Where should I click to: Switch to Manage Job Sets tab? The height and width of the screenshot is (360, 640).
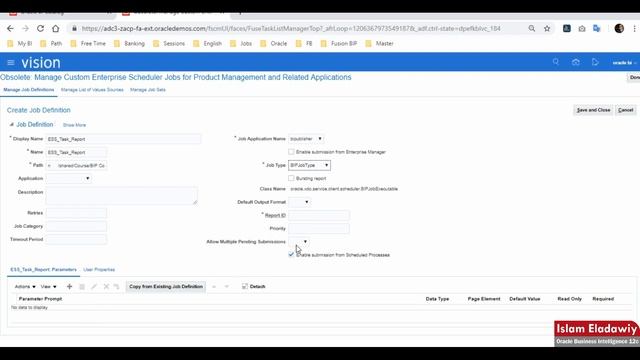pos(148,90)
